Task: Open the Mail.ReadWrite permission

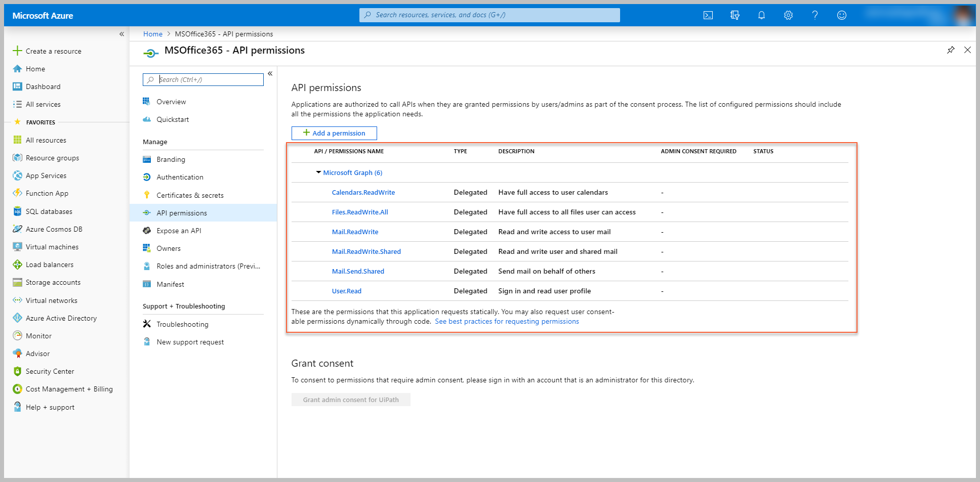Action: click(355, 232)
